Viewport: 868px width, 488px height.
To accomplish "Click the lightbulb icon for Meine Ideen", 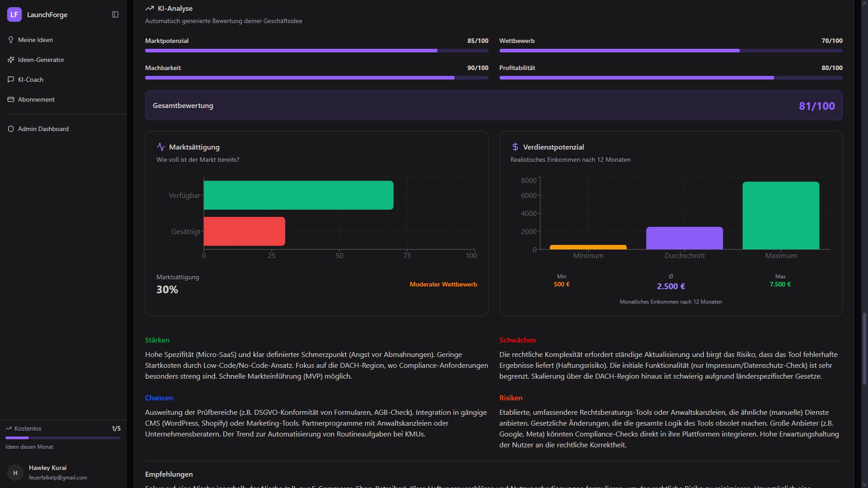I will point(11,40).
